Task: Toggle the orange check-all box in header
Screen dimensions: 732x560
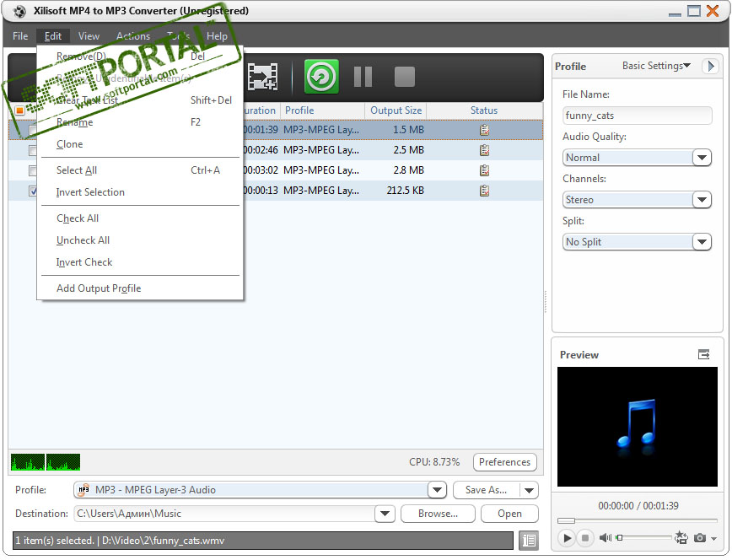Action: [x=19, y=110]
